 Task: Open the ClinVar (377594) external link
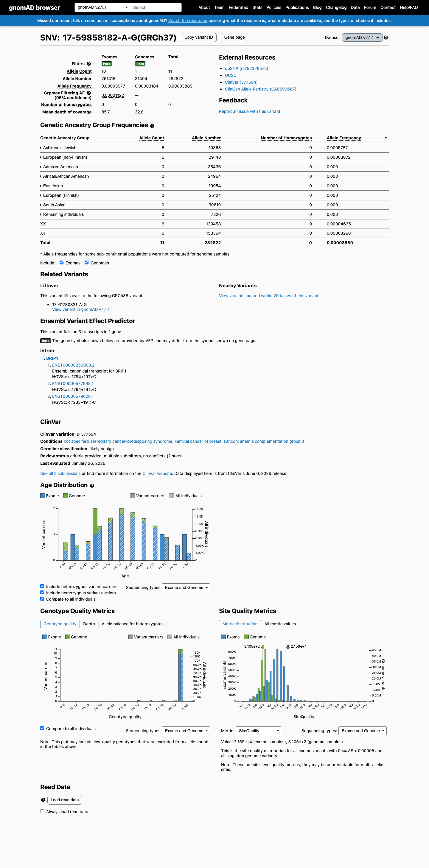[x=241, y=82]
